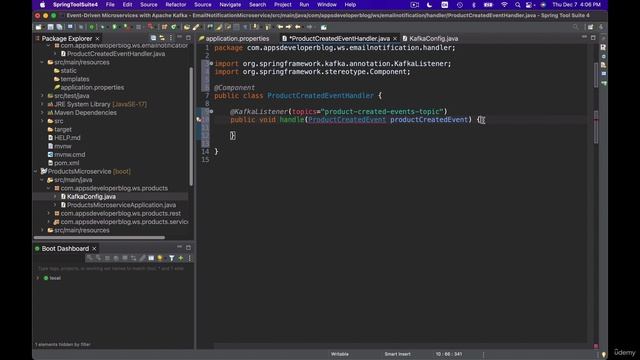This screenshot has height=360, width=640.
Task: Open Boot Dashboard view menu dots
Action: 189,258
